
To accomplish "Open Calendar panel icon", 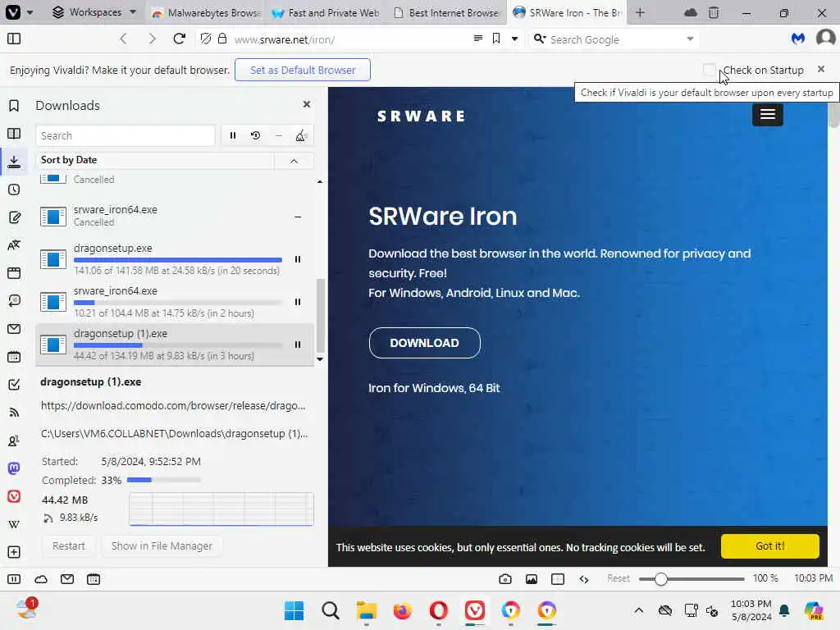I will 14,356.
